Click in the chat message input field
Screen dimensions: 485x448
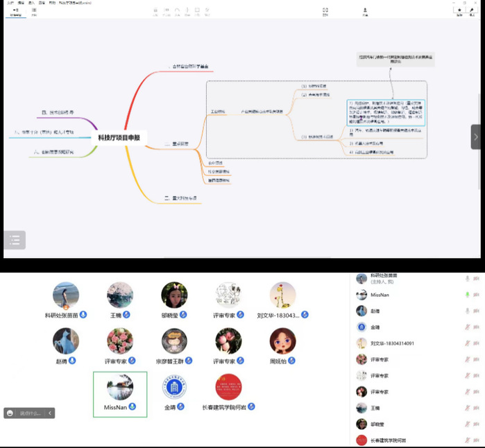coord(31,413)
